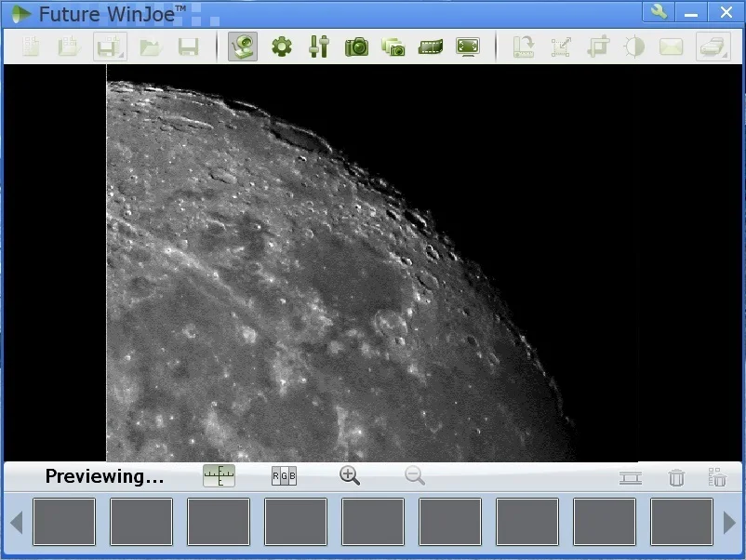Viewport: 746px width, 560px height.
Task: Click the open folder toolbar icon
Action: tap(151, 47)
